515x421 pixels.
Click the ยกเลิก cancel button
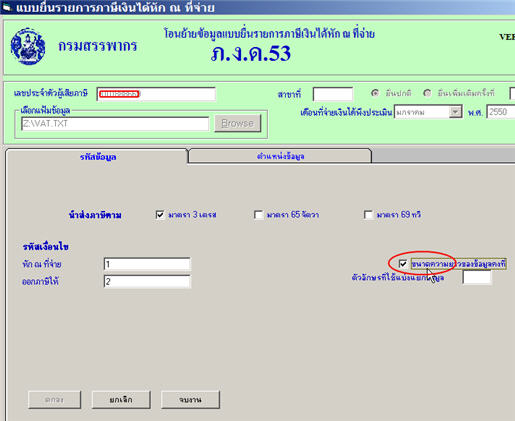click(x=121, y=399)
